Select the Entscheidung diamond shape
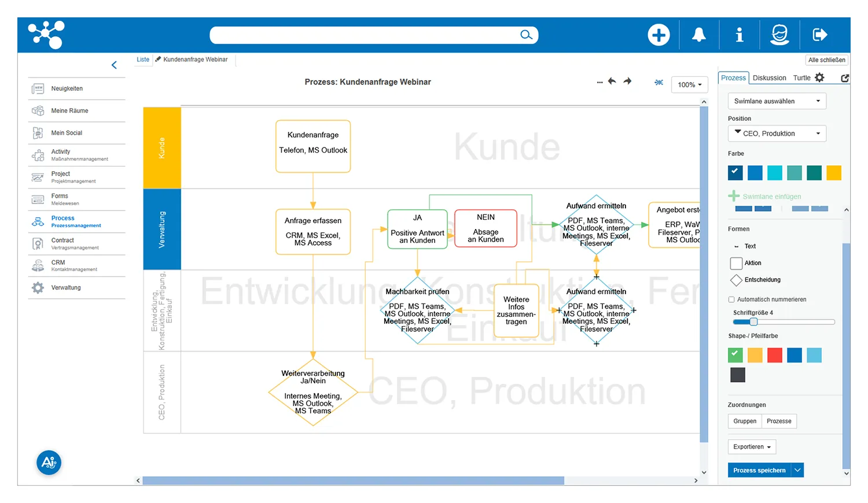 pyautogui.click(x=736, y=280)
